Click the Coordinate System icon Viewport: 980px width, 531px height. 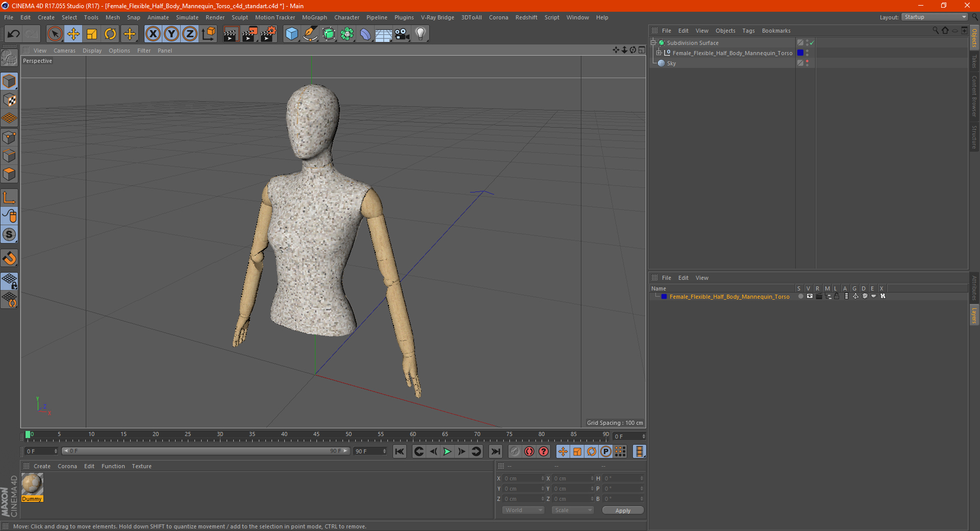point(208,34)
